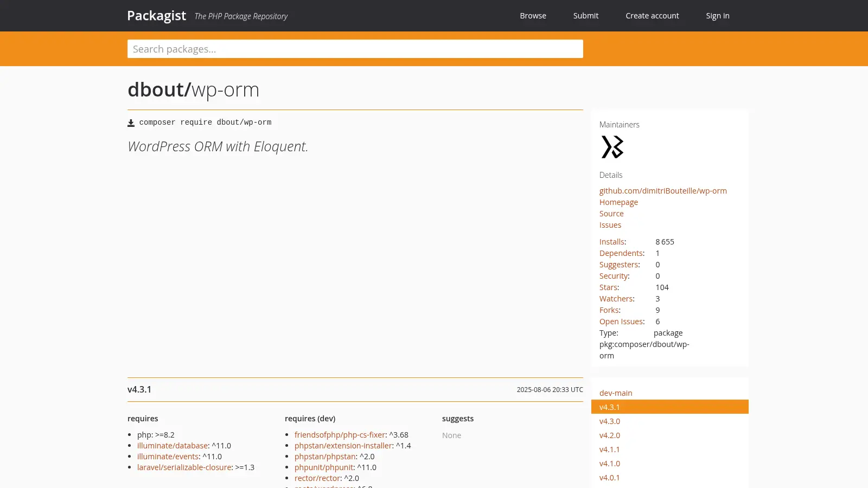The image size is (868, 488).
Task: Open the Source link in Details
Action: (x=611, y=214)
